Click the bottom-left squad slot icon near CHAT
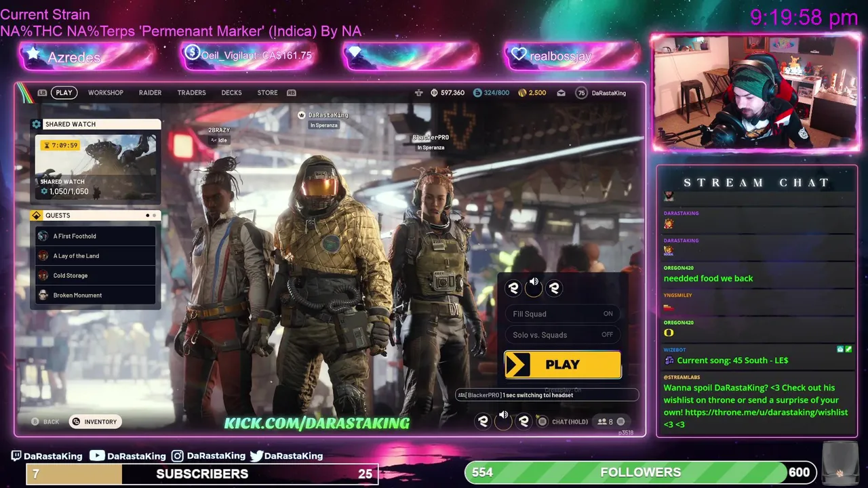This screenshot has height=488, width=868. (483, 421)
